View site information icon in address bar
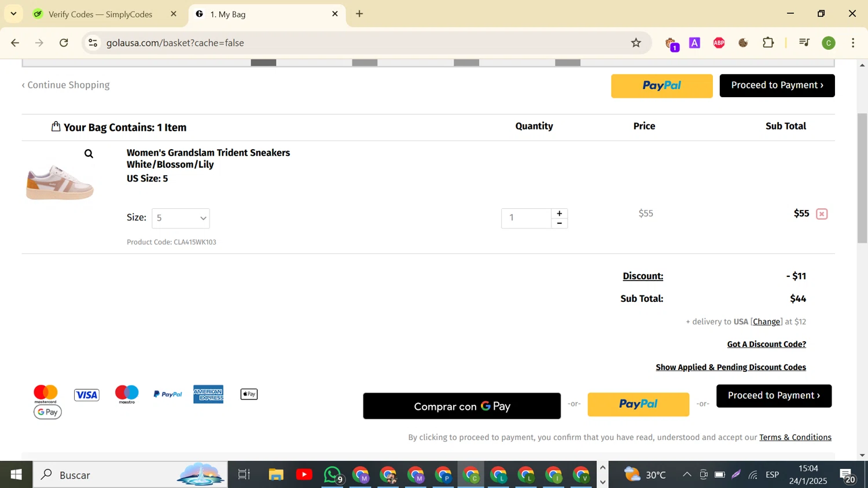The image size is (868, 488). (93, 43)
